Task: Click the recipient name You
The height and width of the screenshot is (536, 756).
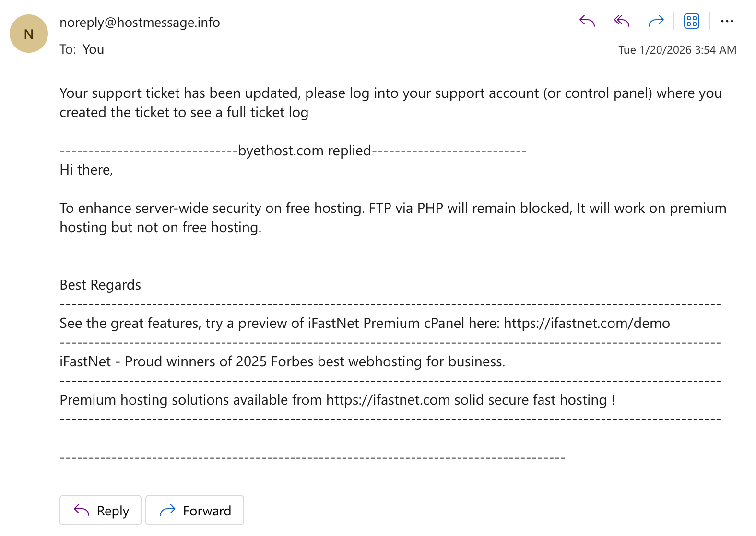Action: 93,49
